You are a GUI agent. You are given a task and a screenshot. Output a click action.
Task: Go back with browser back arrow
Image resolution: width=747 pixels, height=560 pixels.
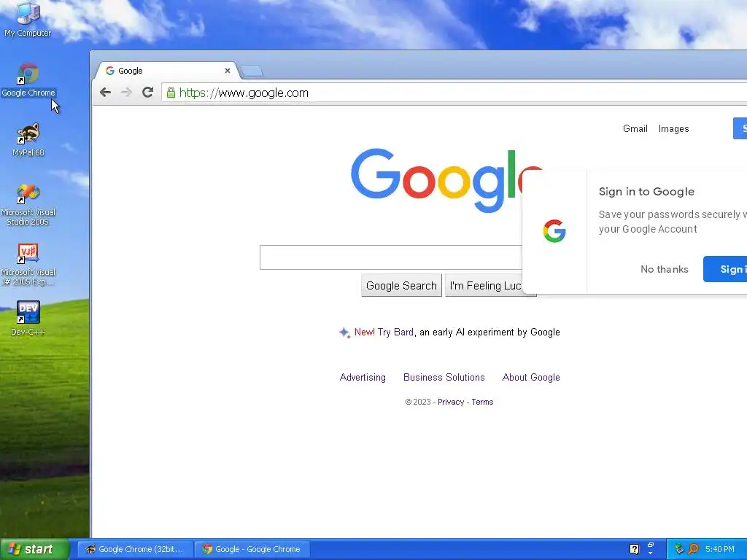click(x=105, y=93)
